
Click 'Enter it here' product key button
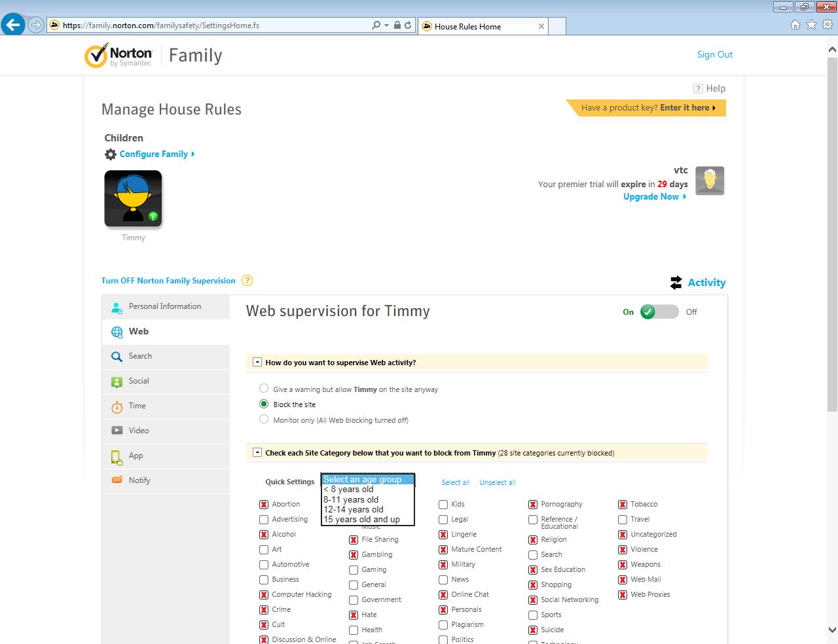[687, 108]
